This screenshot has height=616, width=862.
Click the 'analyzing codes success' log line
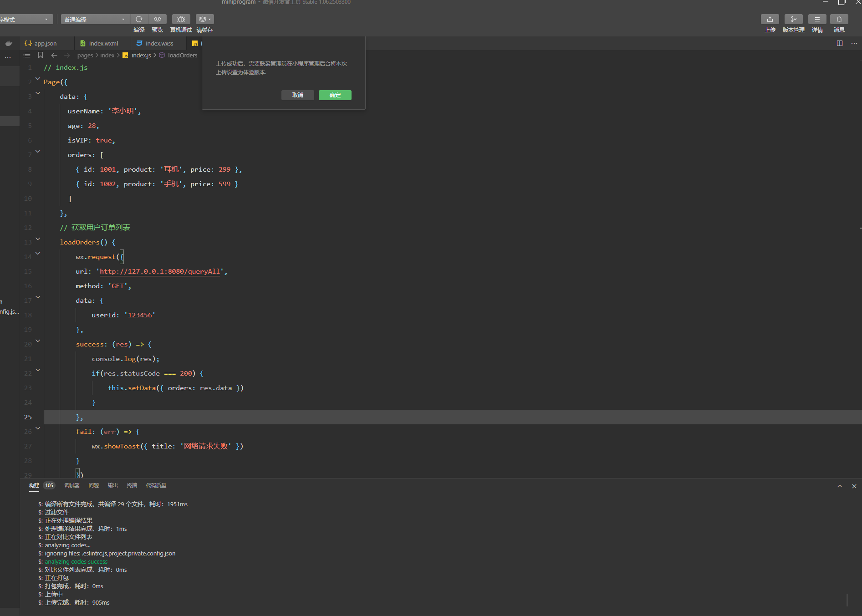tap(76, 562)
